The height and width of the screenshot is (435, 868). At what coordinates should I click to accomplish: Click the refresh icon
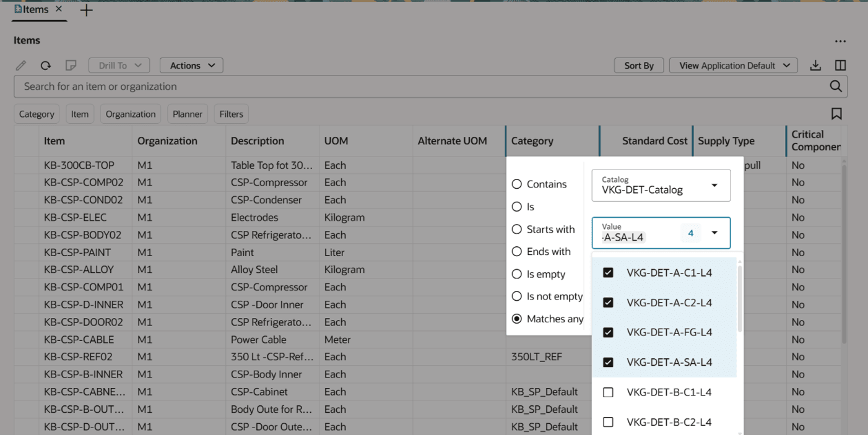(x=46, y=66)
